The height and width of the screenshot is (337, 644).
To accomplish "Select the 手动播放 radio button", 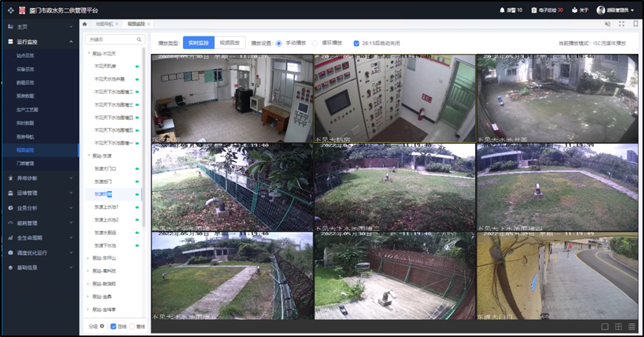I will pyautogui.click(x=279, y=43).
